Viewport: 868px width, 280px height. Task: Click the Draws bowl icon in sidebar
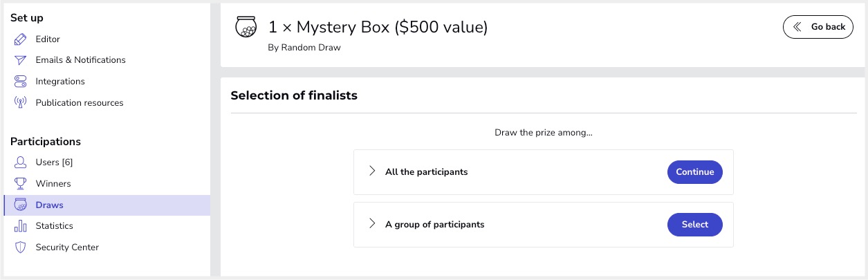pos(21,205)
